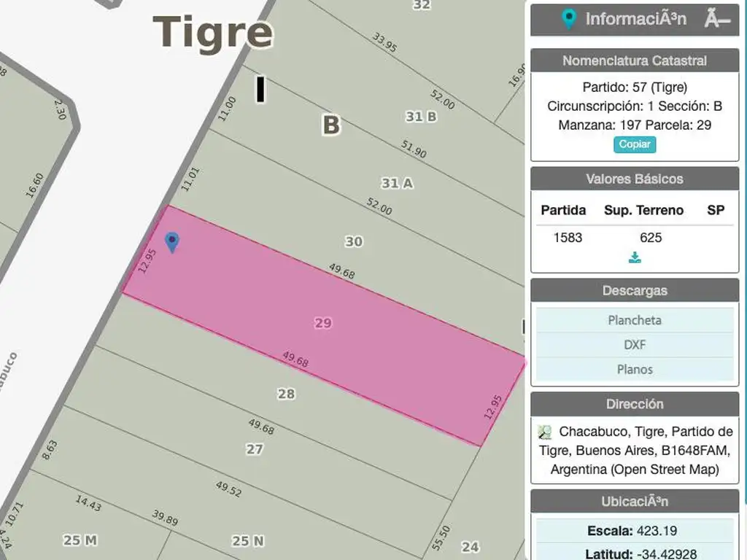
Task: Click the blue location pin on parcel 29
Action: 171,241
